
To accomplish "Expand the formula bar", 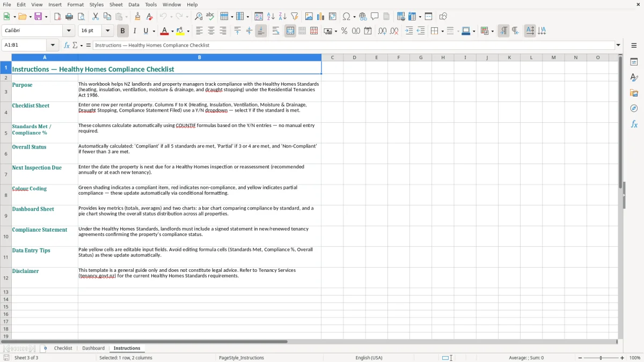I will click(x=618, y=45).
